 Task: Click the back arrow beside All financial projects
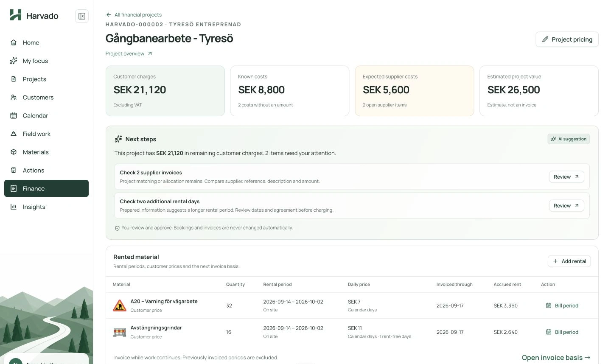(x=109, y=14)
